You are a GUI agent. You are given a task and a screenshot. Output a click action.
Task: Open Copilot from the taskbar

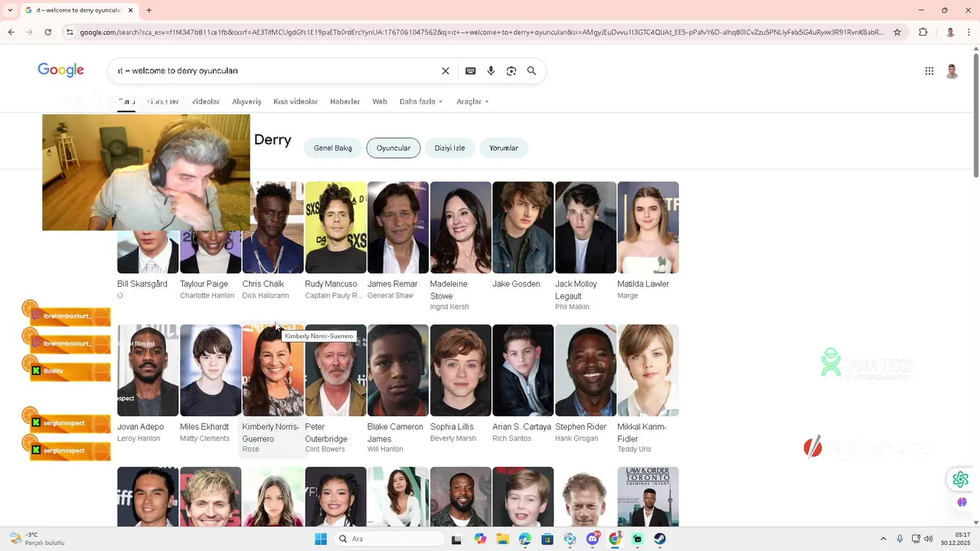tap(480, 539)
